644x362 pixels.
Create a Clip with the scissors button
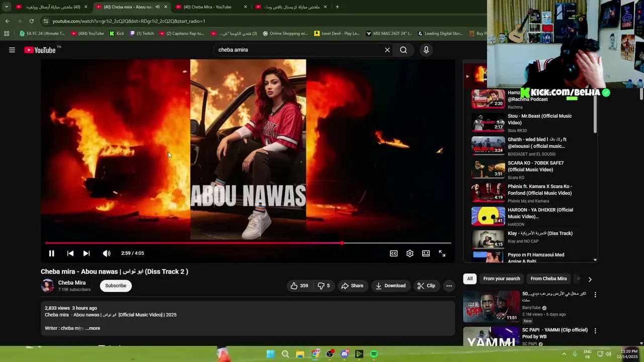426,286
